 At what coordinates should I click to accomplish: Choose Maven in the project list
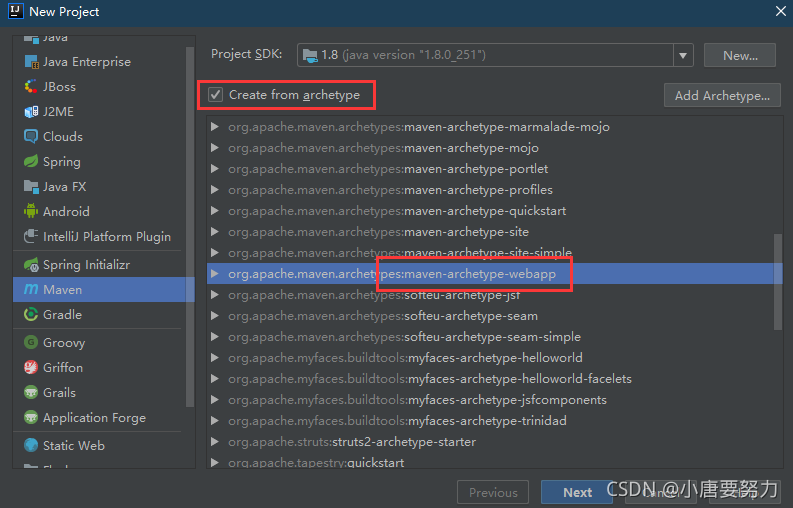pyautogui.click(x=104, y=289)
